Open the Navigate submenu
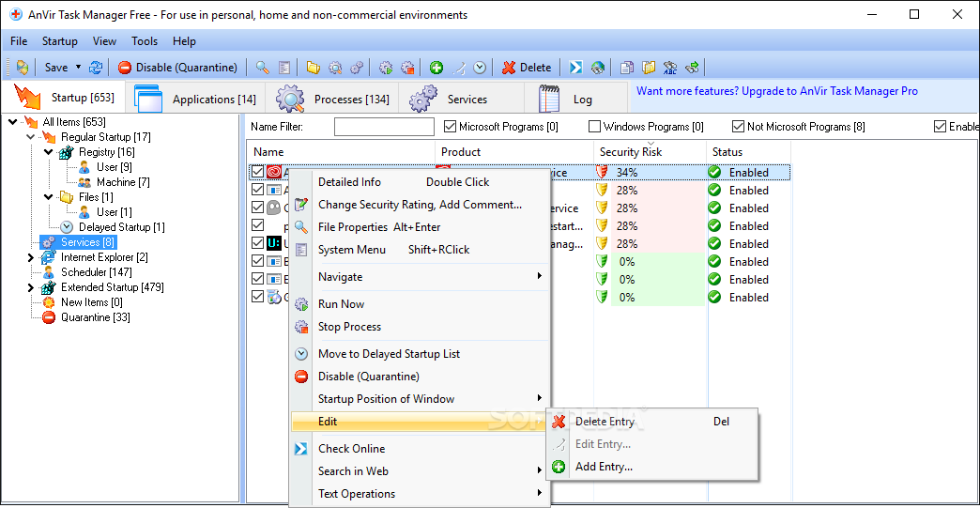The width and height of the screenshot is (980, 508). 421,277
